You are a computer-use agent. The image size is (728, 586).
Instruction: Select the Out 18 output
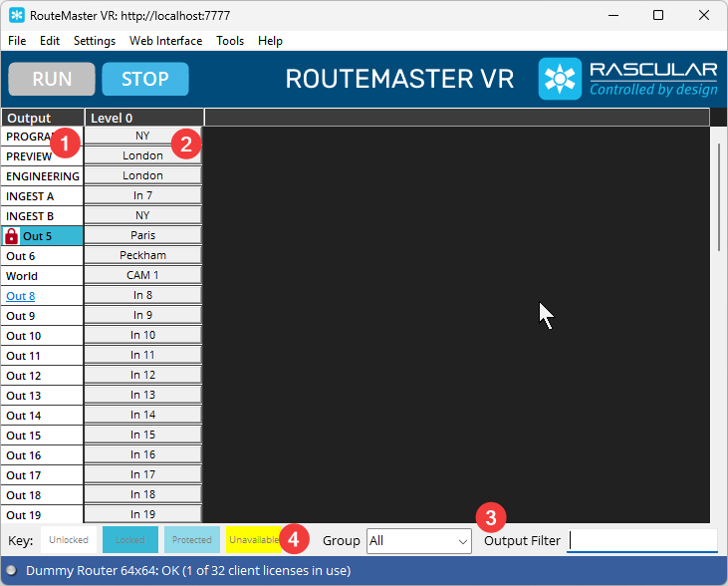pyautogui.click(x=42, y=495)
